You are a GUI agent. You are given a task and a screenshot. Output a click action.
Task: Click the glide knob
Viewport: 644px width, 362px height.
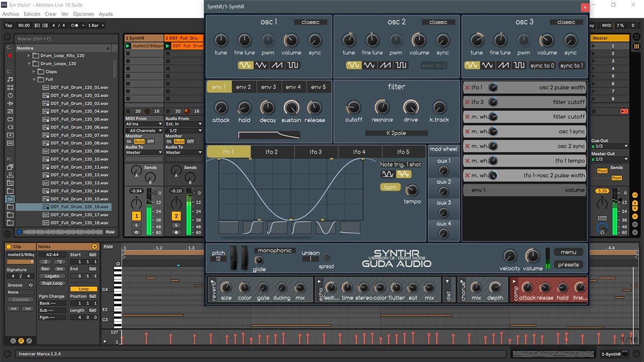[259, 260]
